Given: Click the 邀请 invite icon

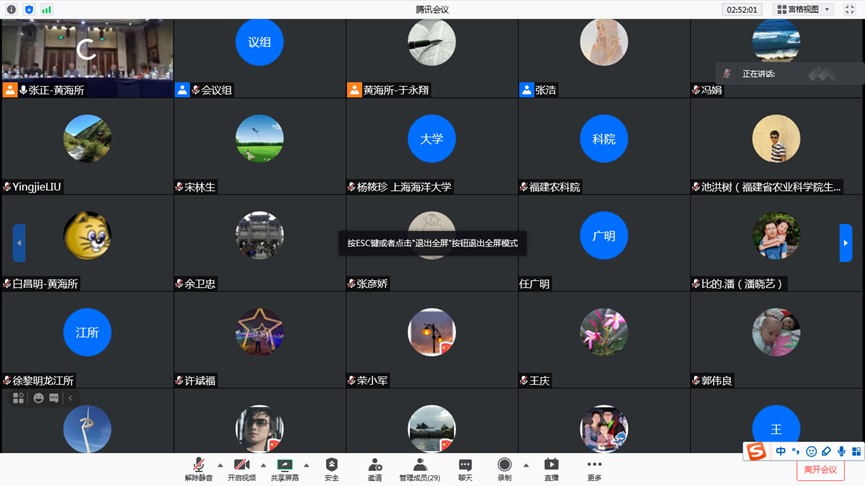Looking at the screenshot, I should tap(374, 466).
